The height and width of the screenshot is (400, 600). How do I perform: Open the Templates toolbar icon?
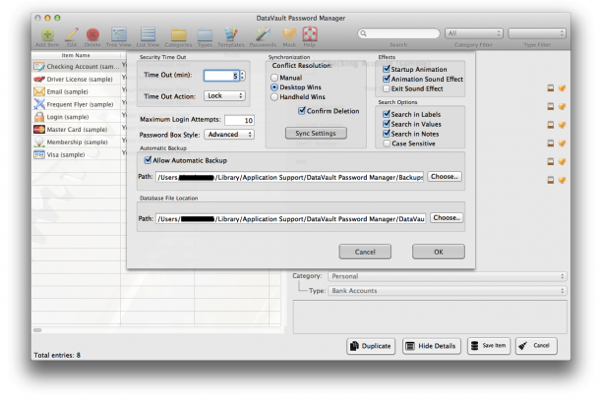(231, 35)
